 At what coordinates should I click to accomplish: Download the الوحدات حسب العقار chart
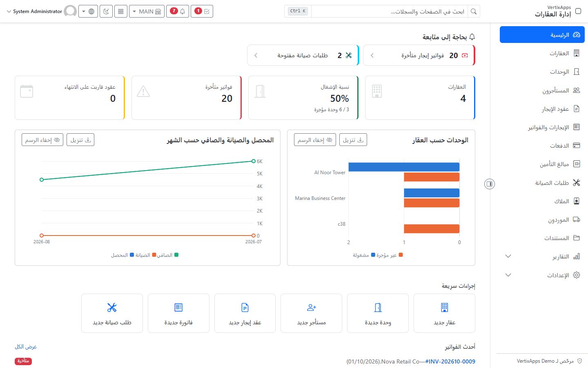coord(353,140)
